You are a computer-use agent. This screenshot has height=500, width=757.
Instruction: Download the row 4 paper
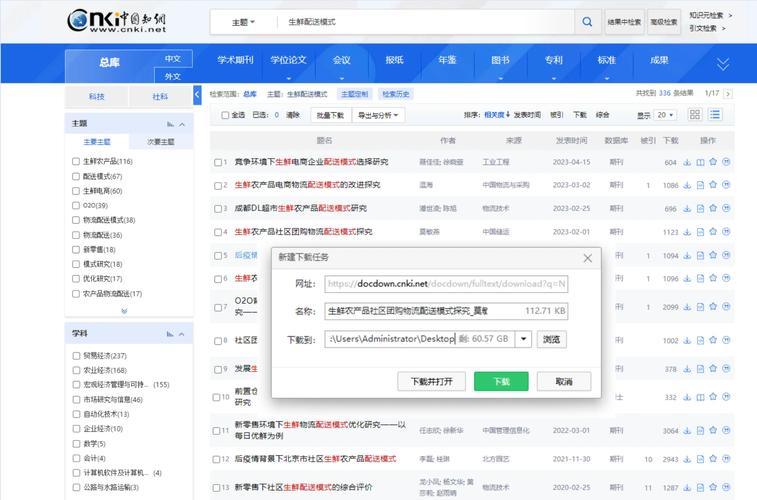pyautogui.click(x=687, y=232)
